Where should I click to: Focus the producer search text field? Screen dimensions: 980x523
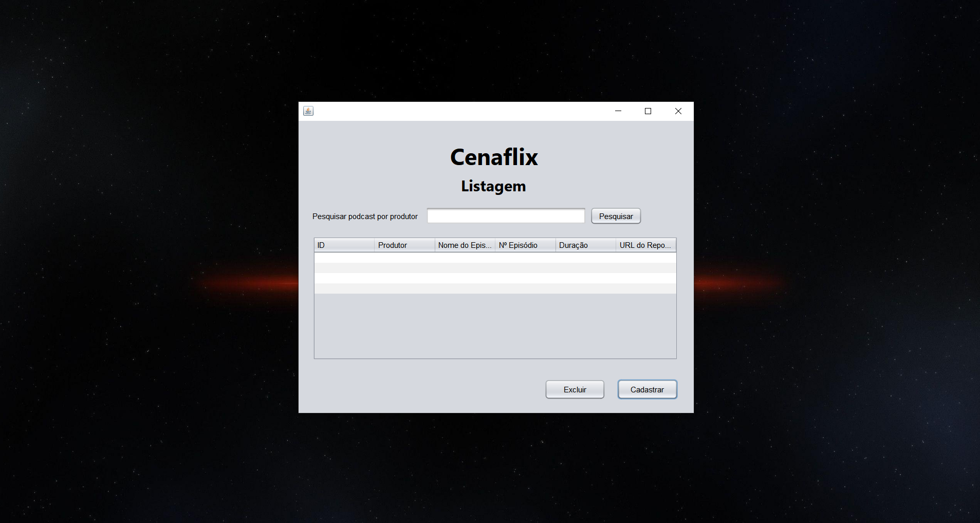click(x=506, y=216)
